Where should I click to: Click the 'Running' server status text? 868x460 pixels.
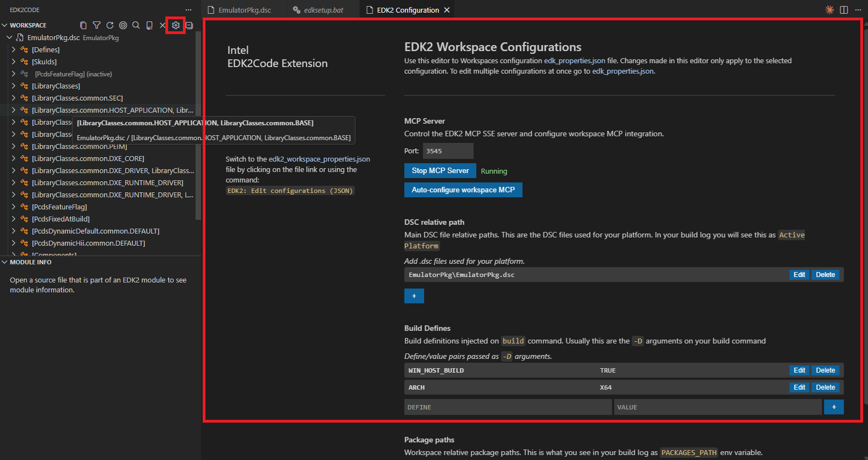[x=494, y=171]
